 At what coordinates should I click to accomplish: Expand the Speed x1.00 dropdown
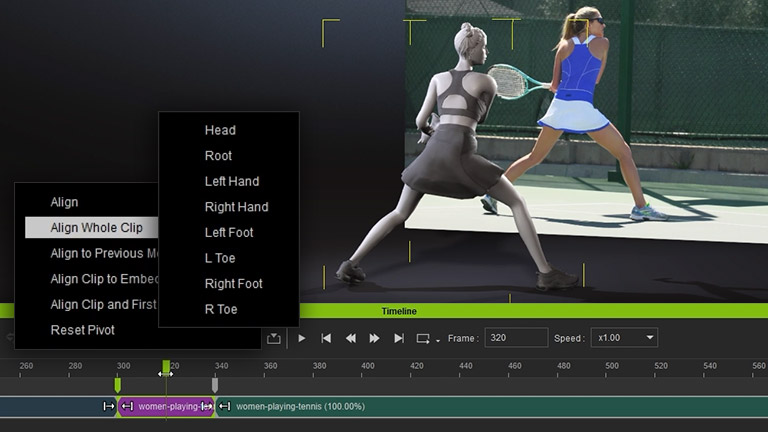624,338
